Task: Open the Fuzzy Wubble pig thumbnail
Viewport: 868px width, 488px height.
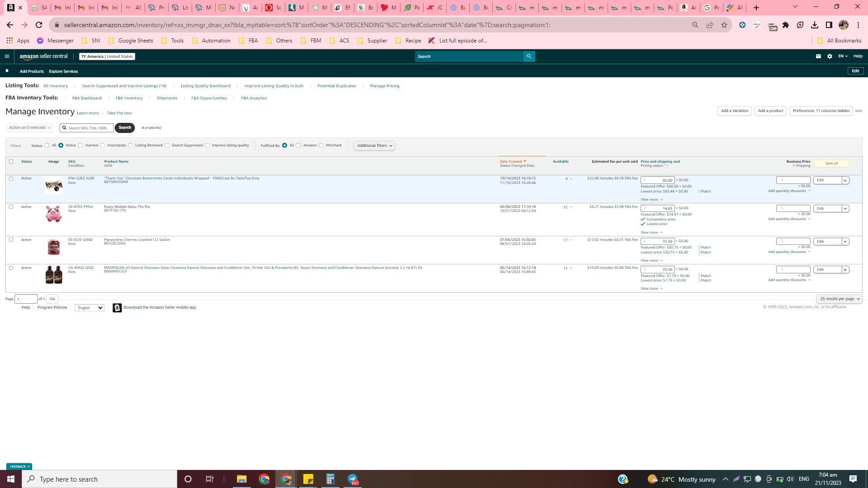Action: (x=54, y=214)
